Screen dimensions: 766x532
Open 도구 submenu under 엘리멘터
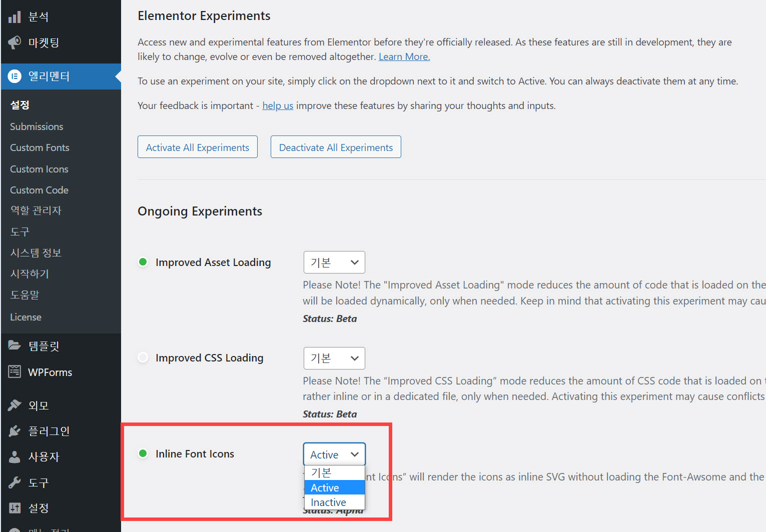(20, 232)
